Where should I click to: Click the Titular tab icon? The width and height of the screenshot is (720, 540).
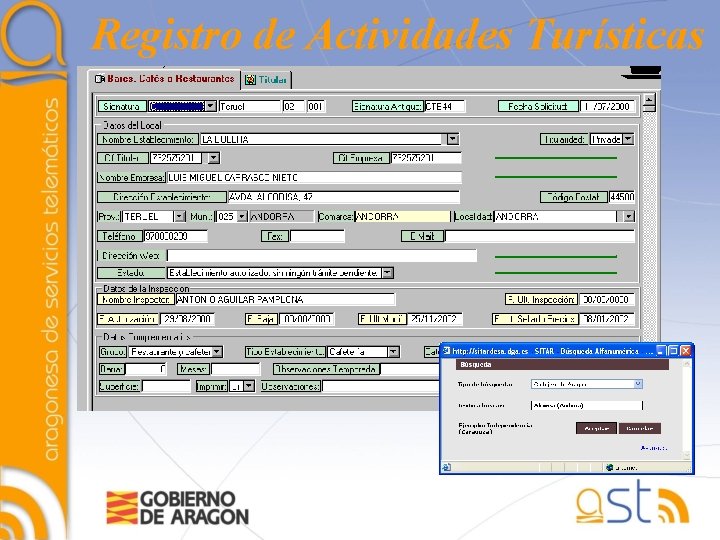tap(250, 80)
